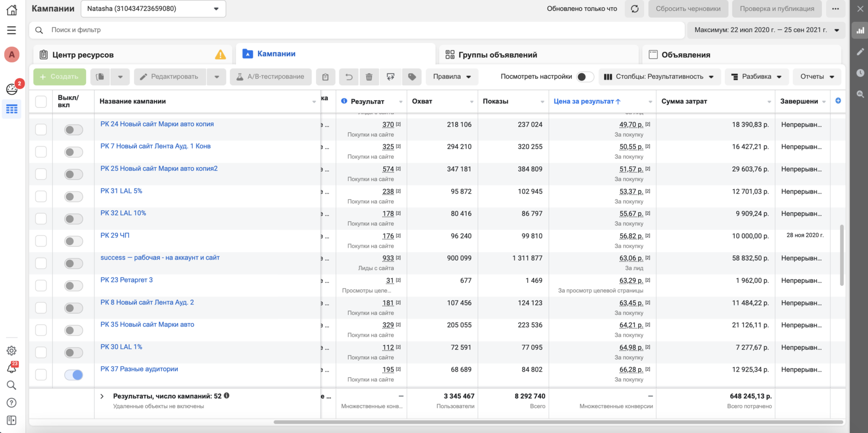Open the hamburger menu in the sidebar
The height and width of the screenshot is (433, 868).
point(11,30)
